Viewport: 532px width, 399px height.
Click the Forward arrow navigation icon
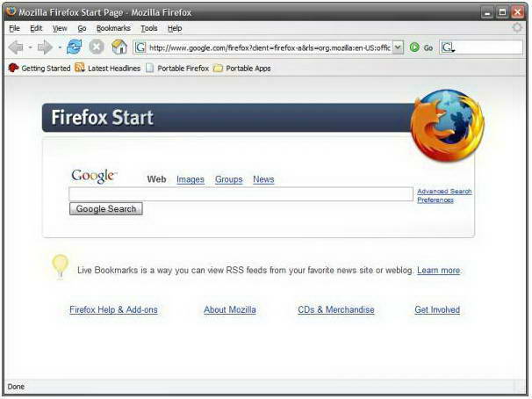[x=45, y=47]
